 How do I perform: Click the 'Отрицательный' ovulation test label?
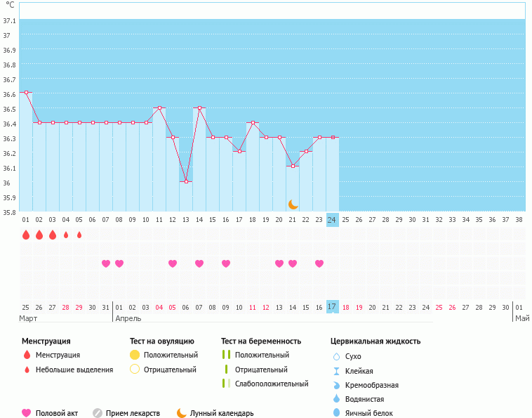[171, 370]
